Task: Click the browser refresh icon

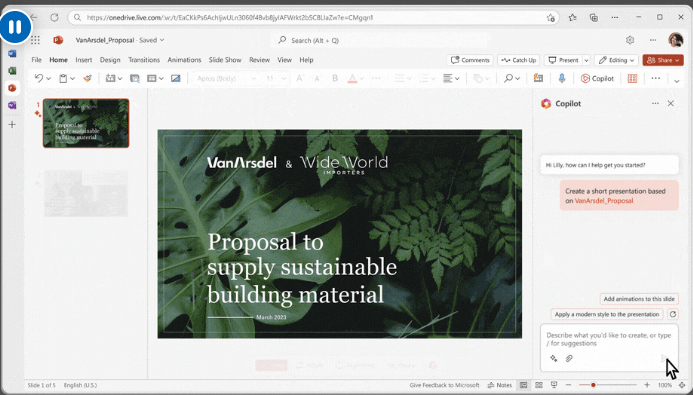Action: pyautogui.click(x=54, y=17)
